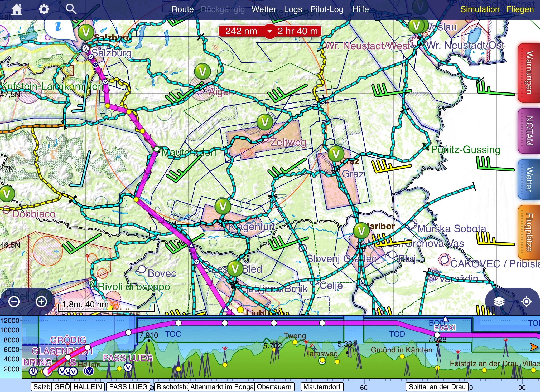
Task: Open the search magnifier
Action: coord(71,9)
